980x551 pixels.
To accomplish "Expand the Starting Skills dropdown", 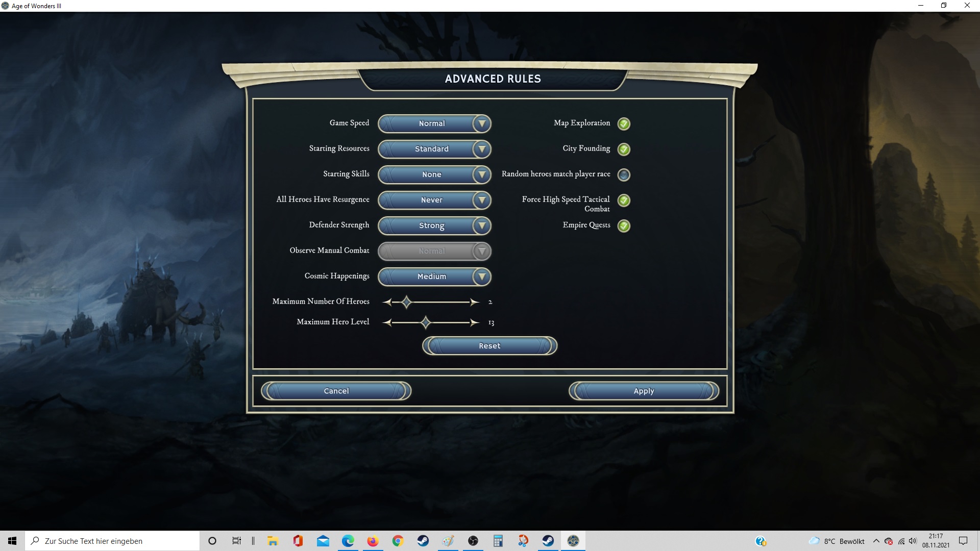I will 434,174.
